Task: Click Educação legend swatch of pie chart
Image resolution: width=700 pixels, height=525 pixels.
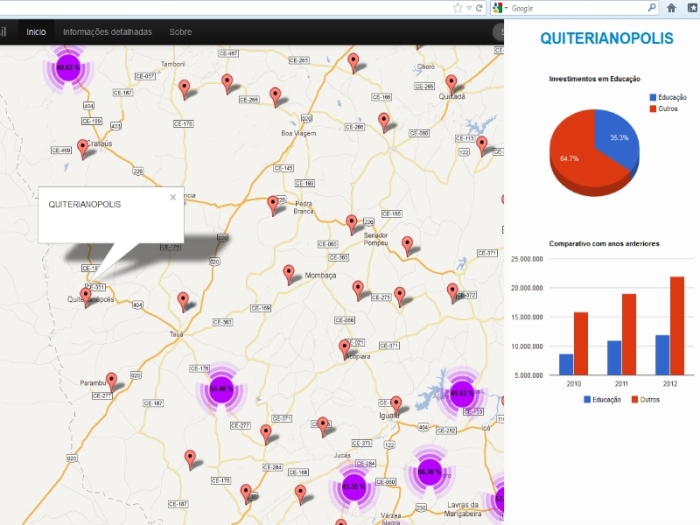Action: click(653, 97)
